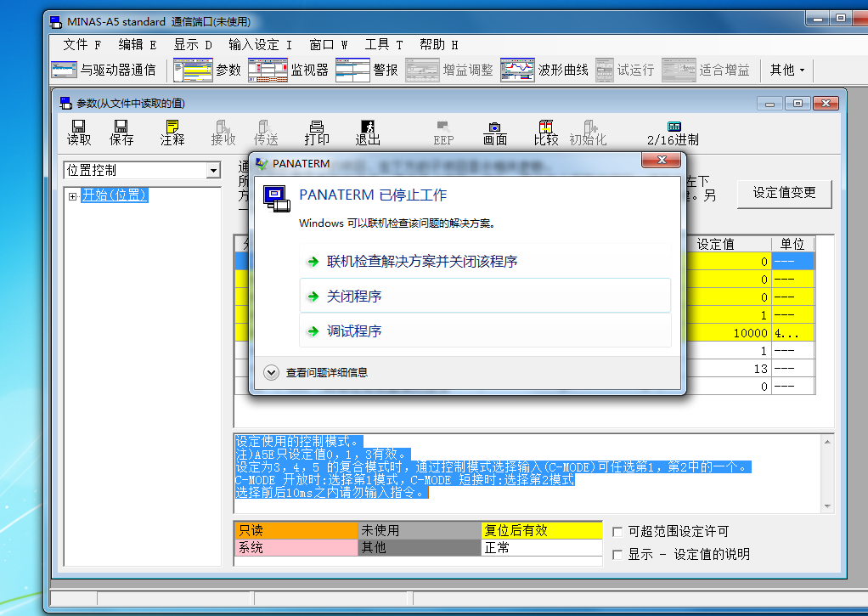Click the 退出 (exit) icon
The image size is (868, 616).
(368, 132)
